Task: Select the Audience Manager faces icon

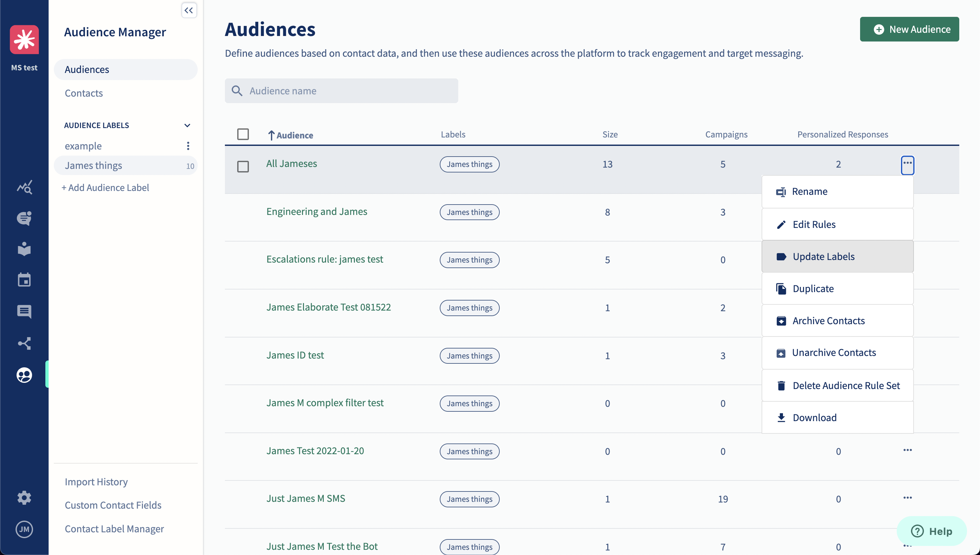Action: [x=24, y=375]
